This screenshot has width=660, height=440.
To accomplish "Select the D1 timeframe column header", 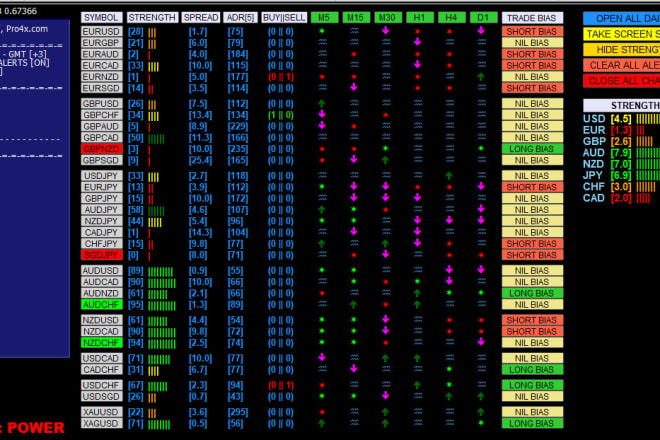I will 483,18.
